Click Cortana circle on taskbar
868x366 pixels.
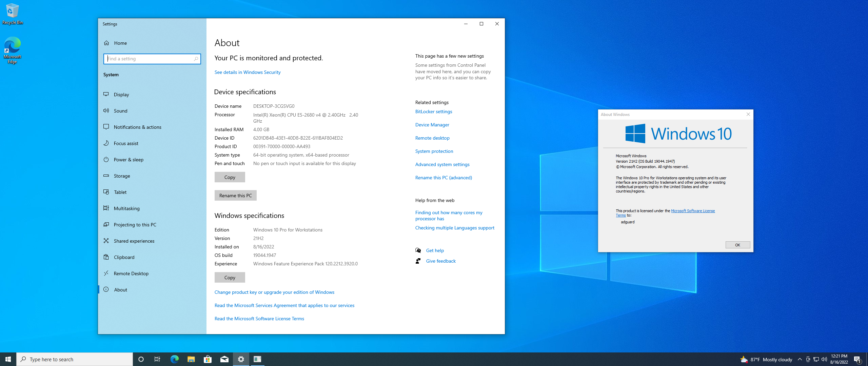[x=141, y=359]
